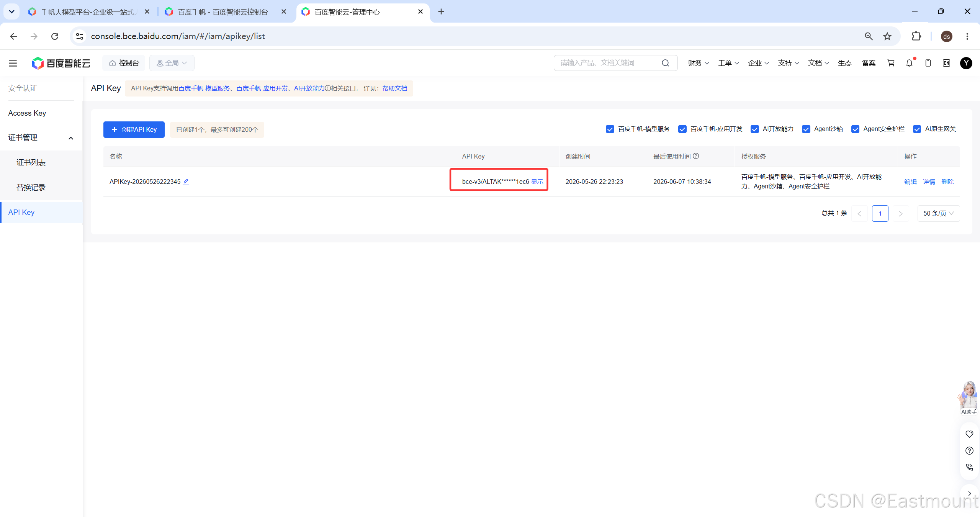Toggle the Agent沙箱 filter checkbox
Image resolution: width=980 pixels, height=517 pixels.
(x=806, y=129)
